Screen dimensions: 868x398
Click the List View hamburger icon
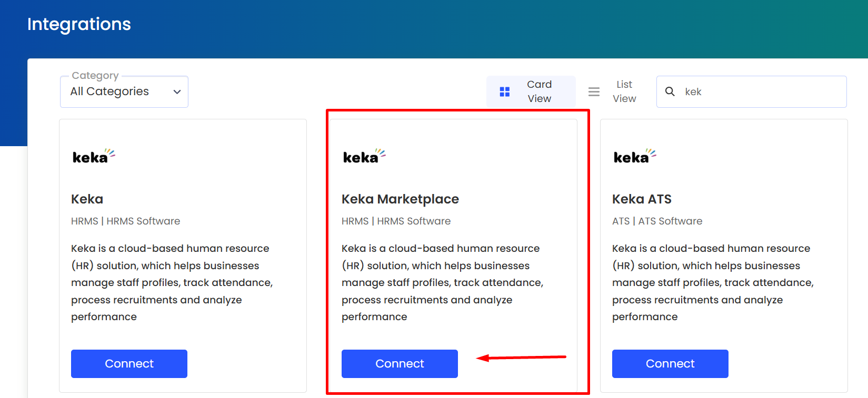point(594,92)
